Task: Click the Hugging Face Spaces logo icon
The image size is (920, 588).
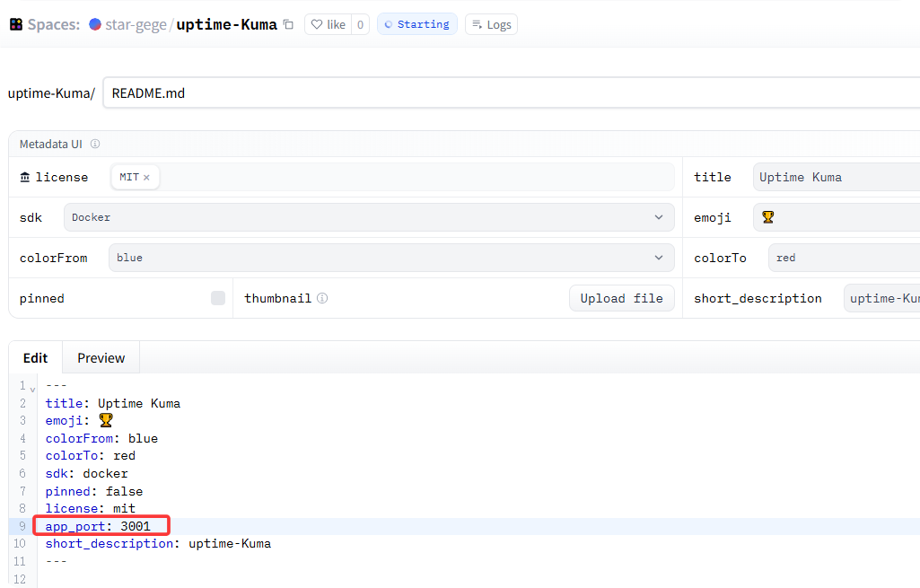Action: pos(16,24)
